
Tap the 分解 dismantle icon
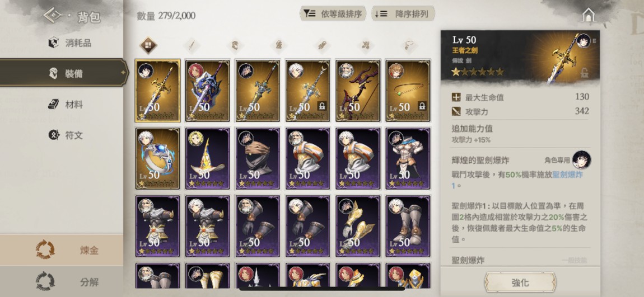pyautogui.click(x=45, y=281)
